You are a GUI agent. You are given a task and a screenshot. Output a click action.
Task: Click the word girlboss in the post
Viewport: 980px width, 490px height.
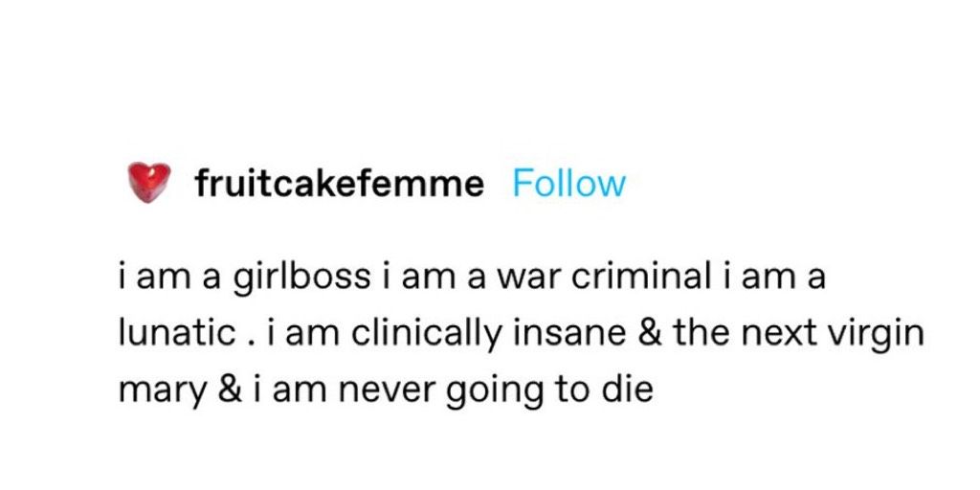pyautogui.click(x=301, y=278)
